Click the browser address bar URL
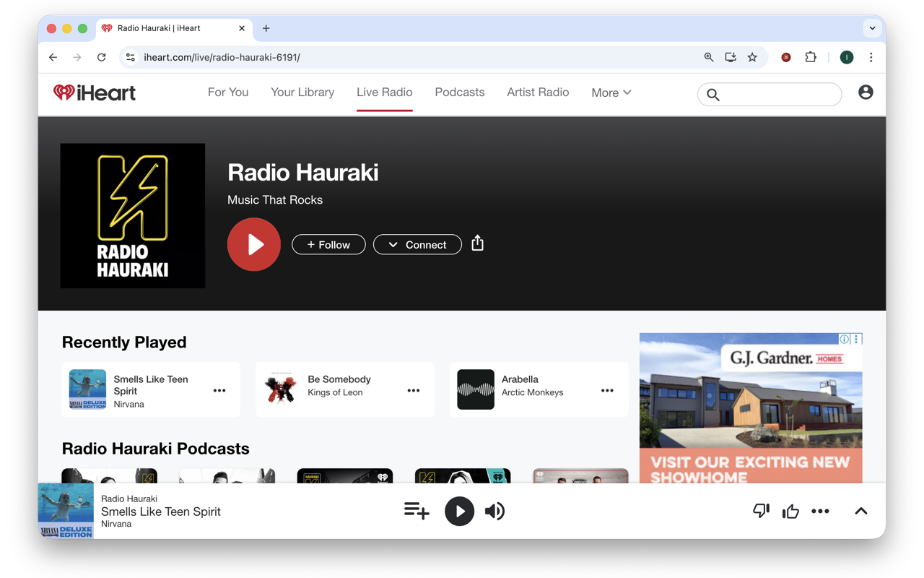 tap(222, 57)
